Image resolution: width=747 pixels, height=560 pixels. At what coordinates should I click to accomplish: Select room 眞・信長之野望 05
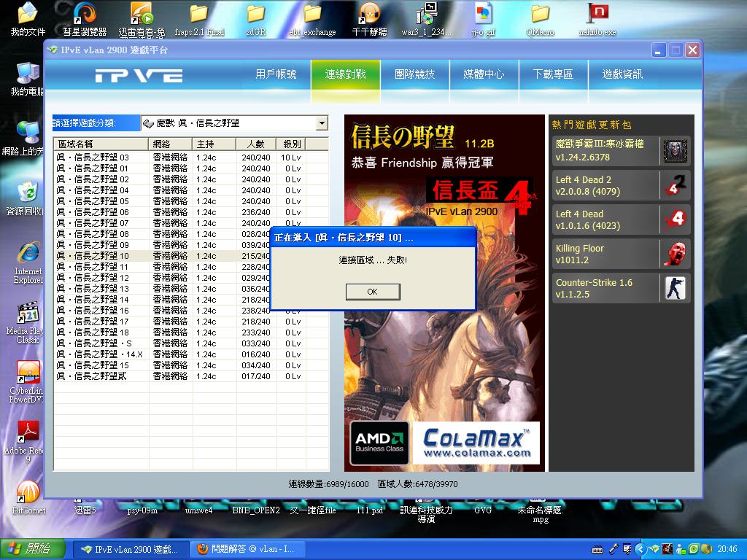pyautogui.click(x=191, y=201)
